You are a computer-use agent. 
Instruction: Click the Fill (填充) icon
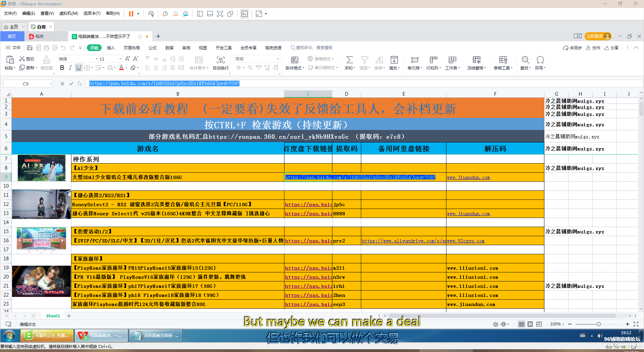pyautogui.click(x=394, y=63)
